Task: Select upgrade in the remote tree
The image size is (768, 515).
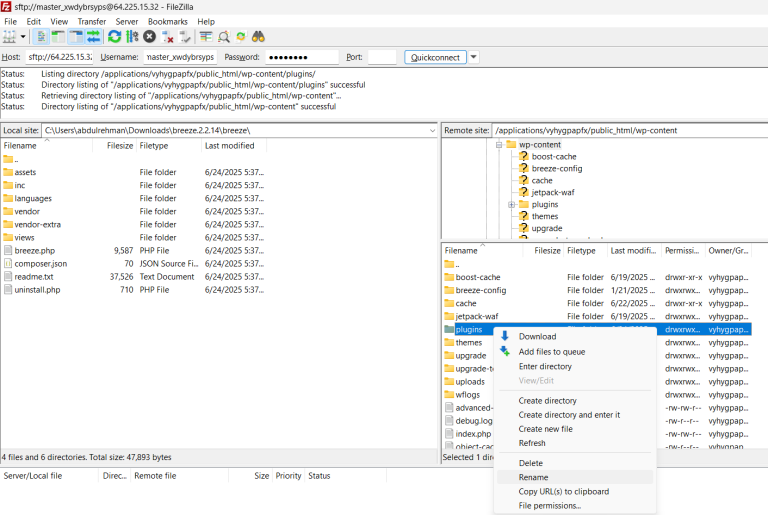Action: point(547,228)
